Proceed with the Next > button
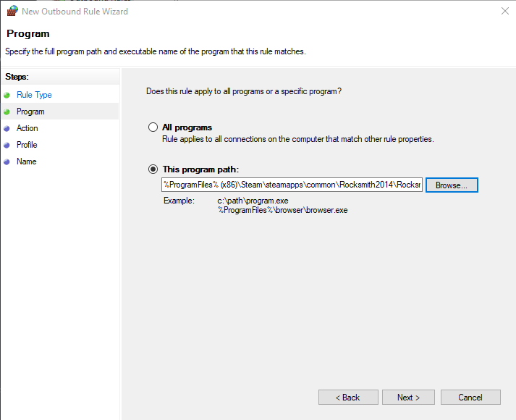The image size is (516, 420). [409, 398]
